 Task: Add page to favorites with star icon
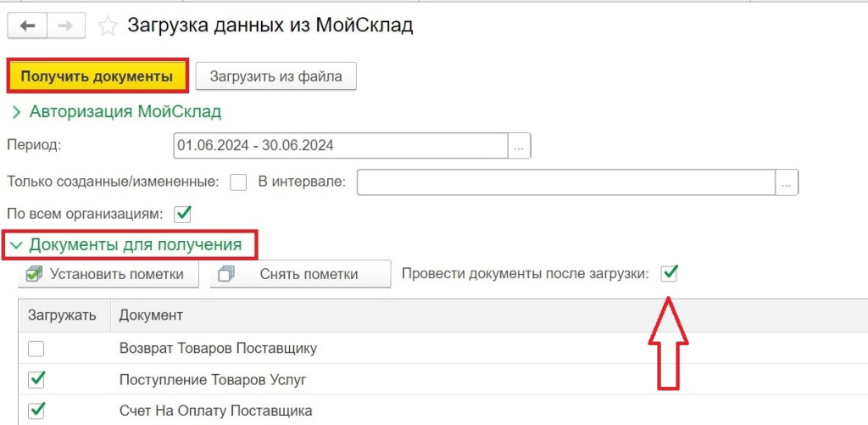[108, 26]
